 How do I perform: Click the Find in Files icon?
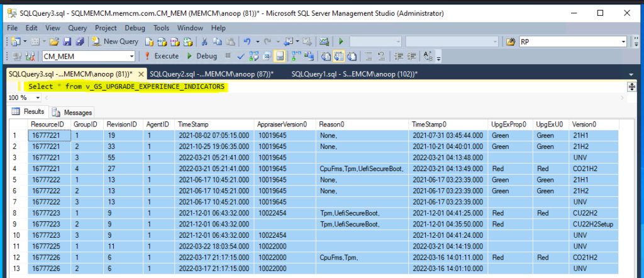[511, 42]
